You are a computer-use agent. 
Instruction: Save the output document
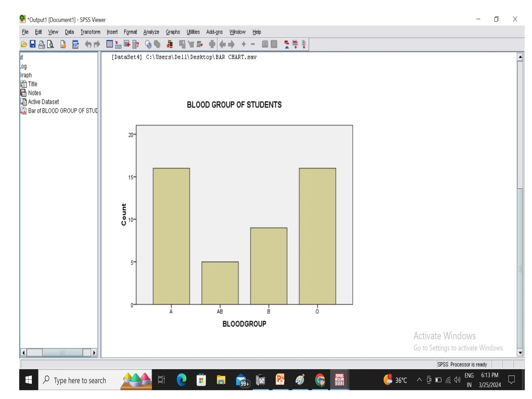(32, 44)
